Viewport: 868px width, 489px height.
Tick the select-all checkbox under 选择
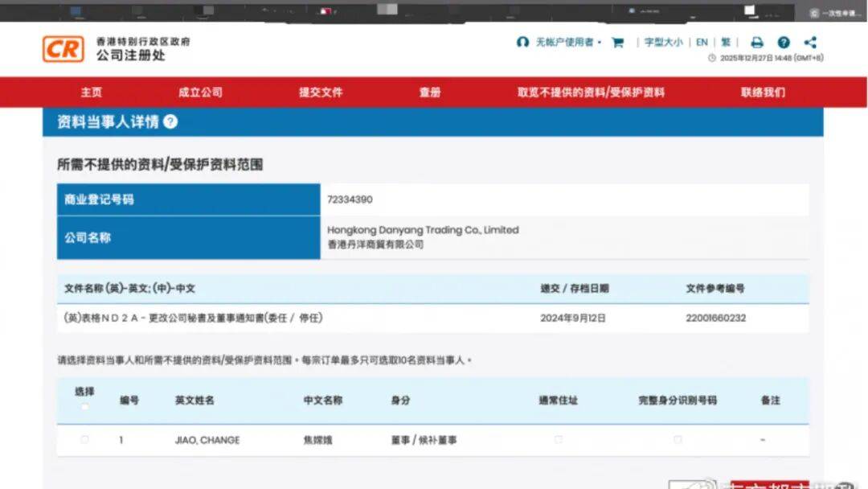coord(84,406)
